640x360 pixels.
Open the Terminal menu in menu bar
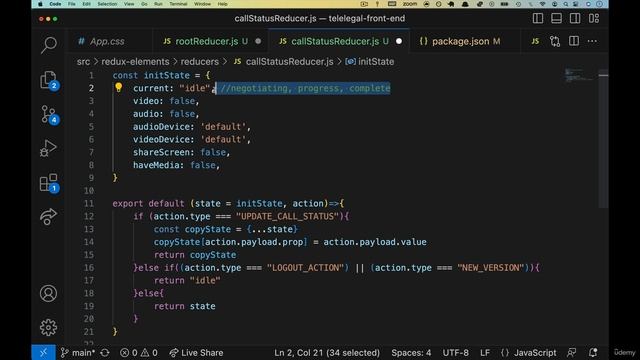click(x=178, y=4)
